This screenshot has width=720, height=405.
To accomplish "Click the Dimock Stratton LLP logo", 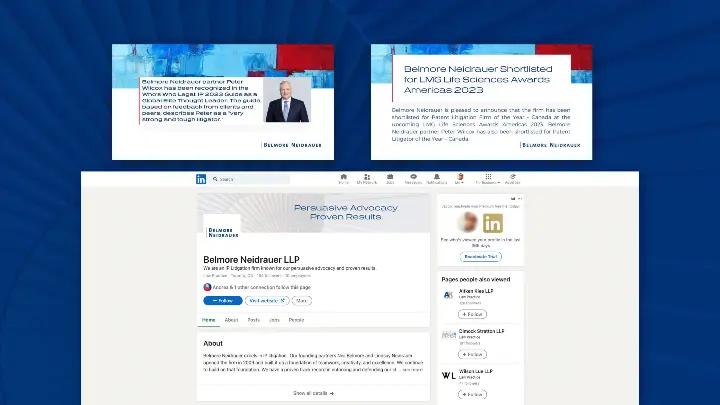I will pyautogui.click(x=448, y=335).
